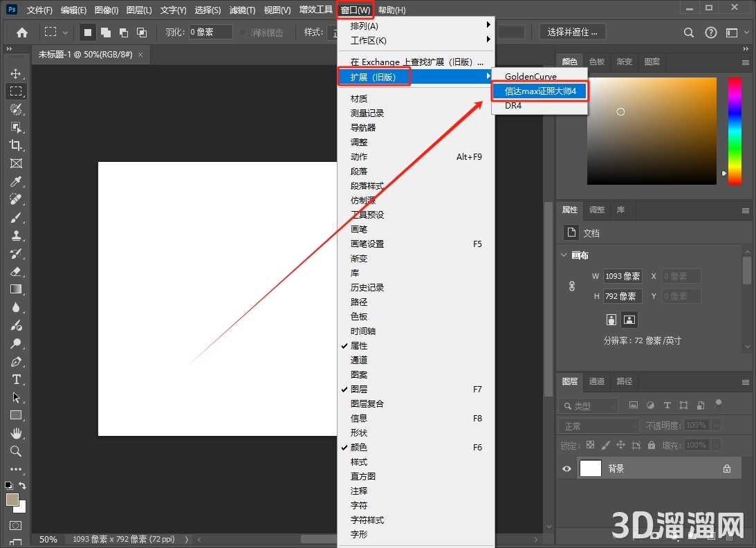Viewport: 756px width, 548px height.
Task: Open 在 Exchange 上查找扩展 menu entry
Action: [415, 62]
